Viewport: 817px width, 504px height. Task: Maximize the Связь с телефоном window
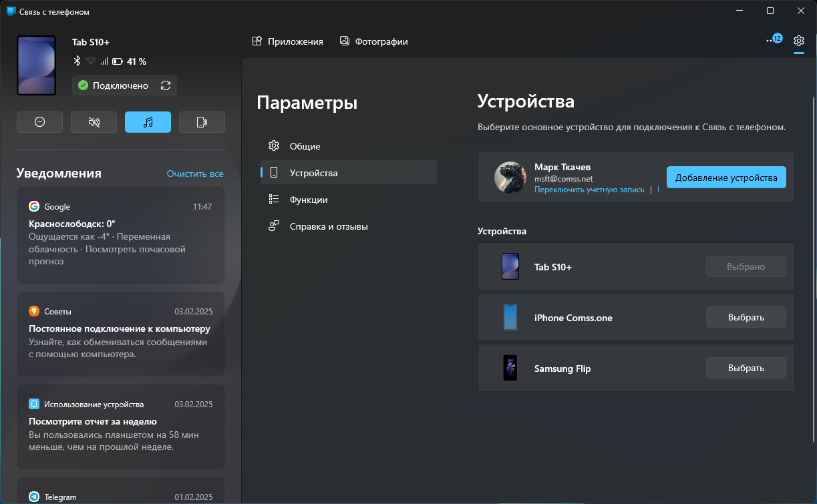click(x=770, y=11)
